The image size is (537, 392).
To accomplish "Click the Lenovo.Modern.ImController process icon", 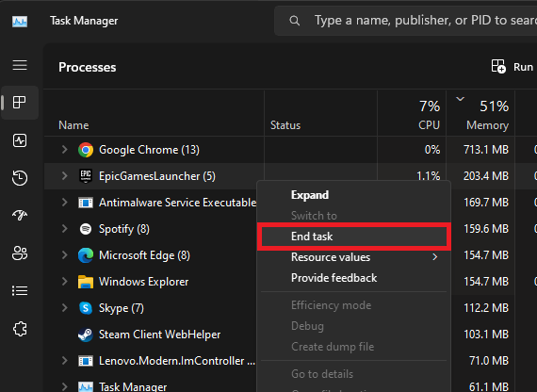I will (x=86, y=361).
